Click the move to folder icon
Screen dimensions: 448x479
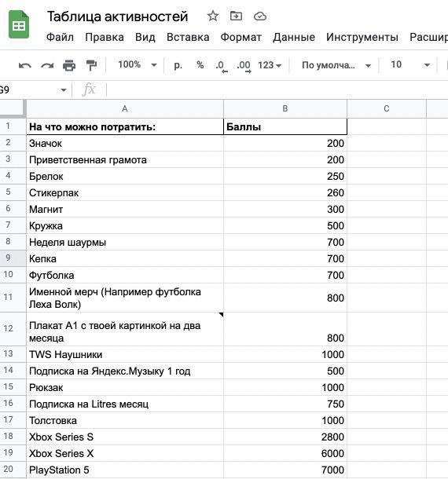point(236,16)
